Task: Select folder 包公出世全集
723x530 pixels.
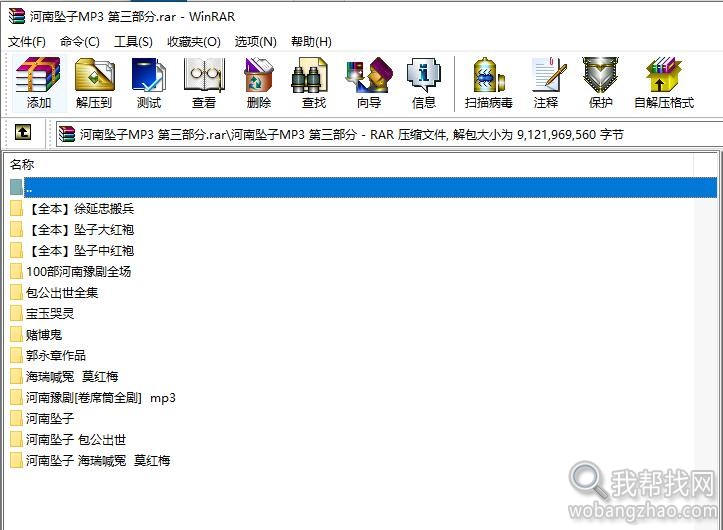Action: (54, 292)
